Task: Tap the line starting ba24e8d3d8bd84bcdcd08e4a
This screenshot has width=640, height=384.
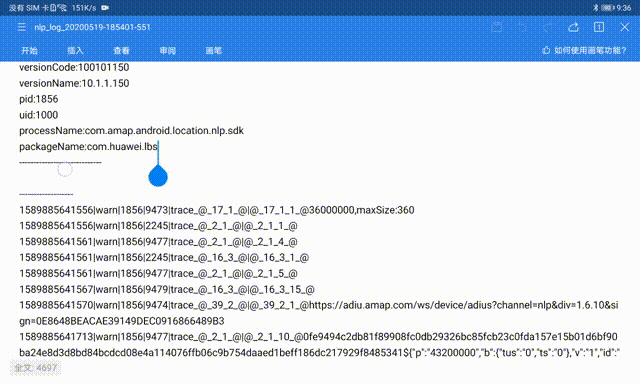Action: (320, 353)
